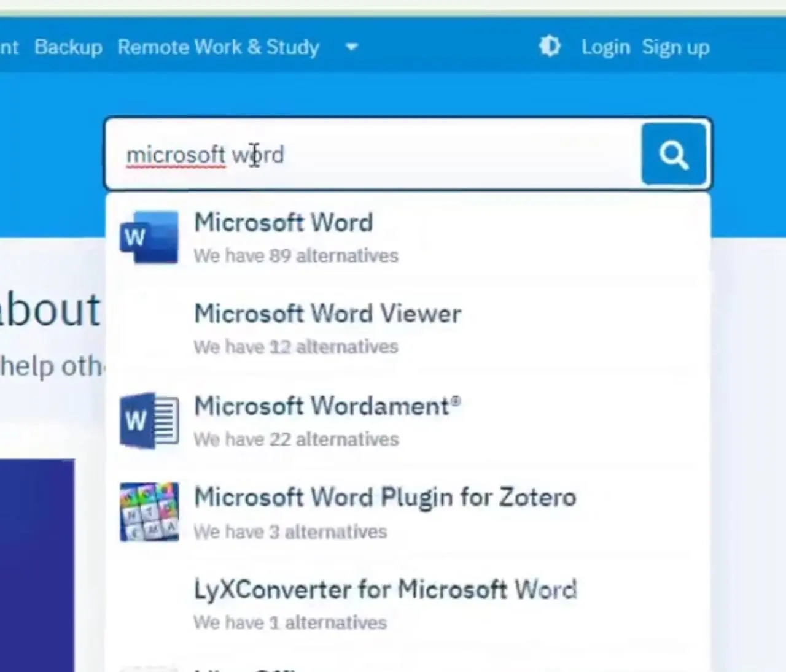
Task: Select the Microsoft Word Viewer suggestion
Action: (408, 329)
